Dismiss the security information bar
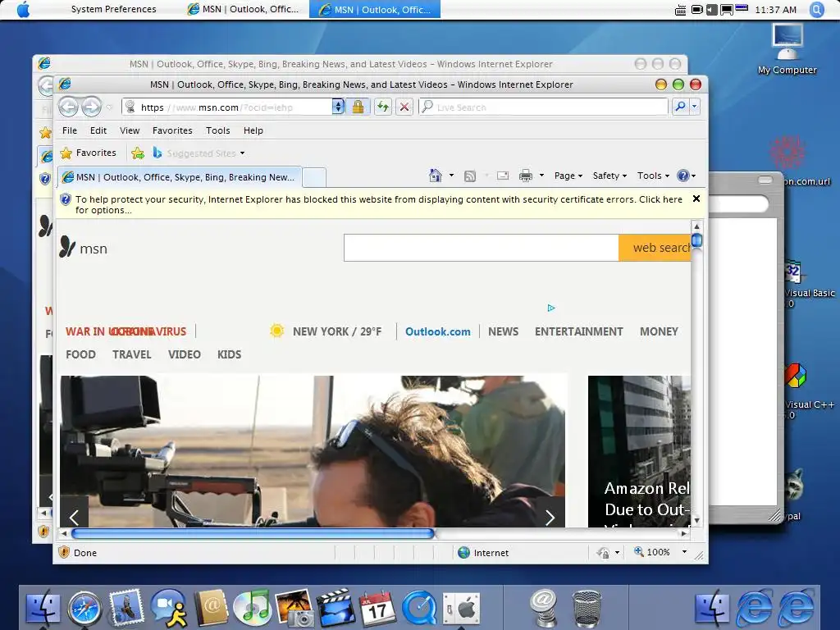This screenshot has width=840, height=630. (x=696, y=199)
